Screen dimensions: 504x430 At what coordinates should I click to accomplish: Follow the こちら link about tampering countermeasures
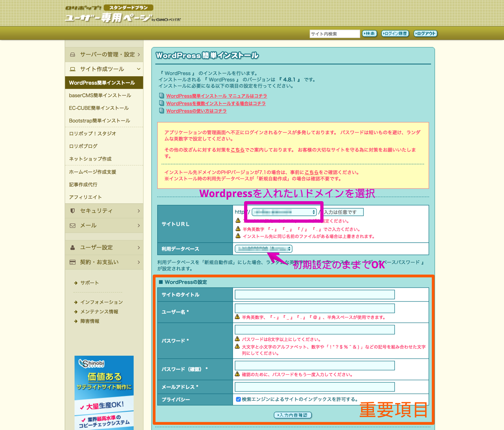[x=237, y=150]
